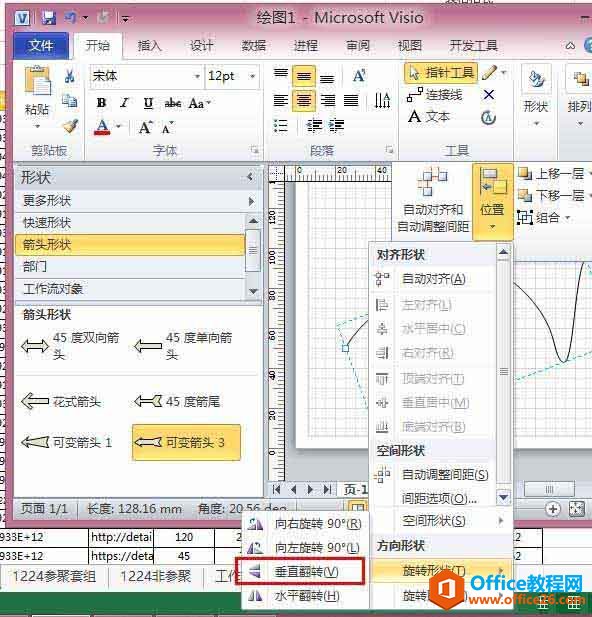The height and width of the screenshot is (617, 592).
Task: Select the 连接线 connector tool
Action: coord(435,95)
